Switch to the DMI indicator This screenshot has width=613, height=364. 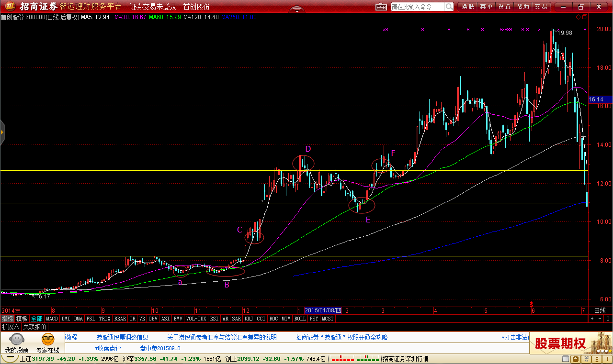click(66, 319)
